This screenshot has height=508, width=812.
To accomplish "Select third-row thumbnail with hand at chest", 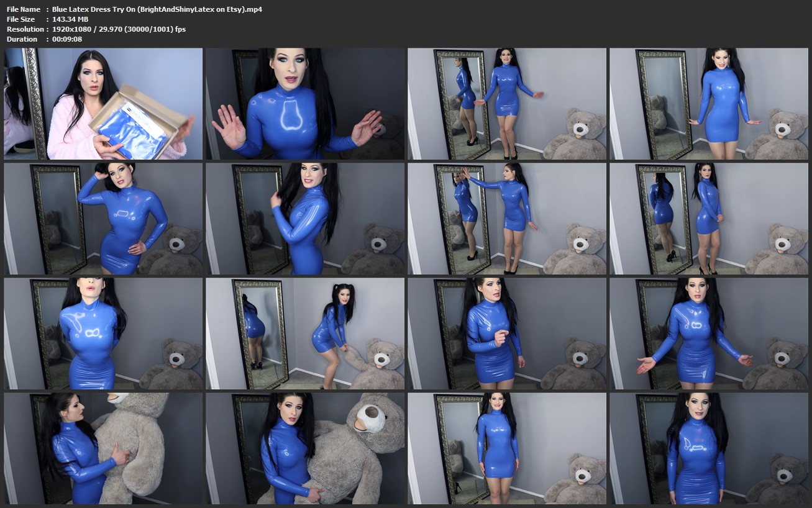I will tap(507, 333).
